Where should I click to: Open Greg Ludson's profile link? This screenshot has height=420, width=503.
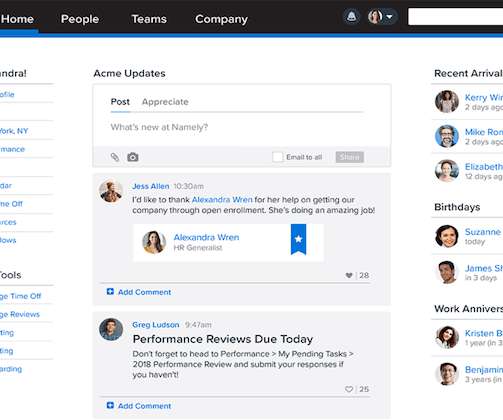point(156,325)
